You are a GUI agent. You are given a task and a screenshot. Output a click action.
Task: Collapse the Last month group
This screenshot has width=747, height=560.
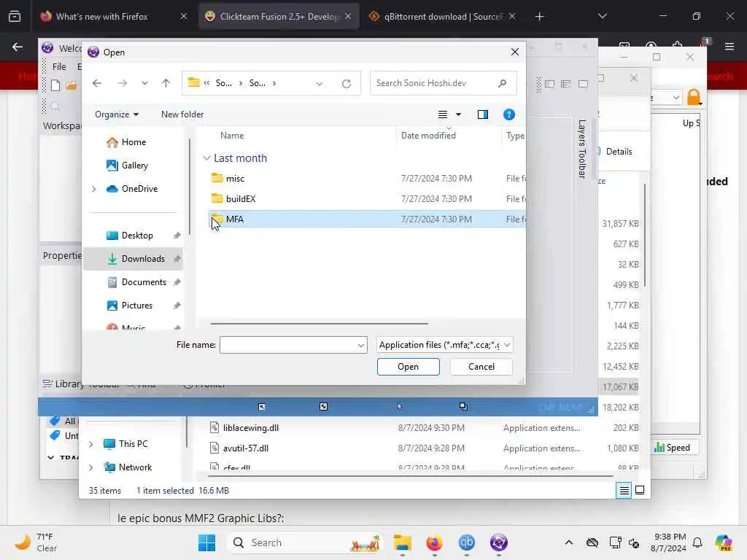click(206, 158)
